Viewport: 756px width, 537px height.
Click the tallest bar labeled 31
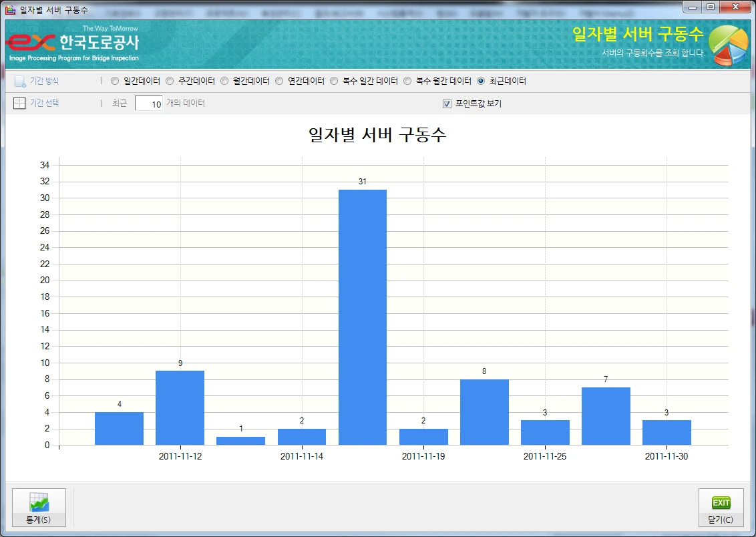click(363, 317)
